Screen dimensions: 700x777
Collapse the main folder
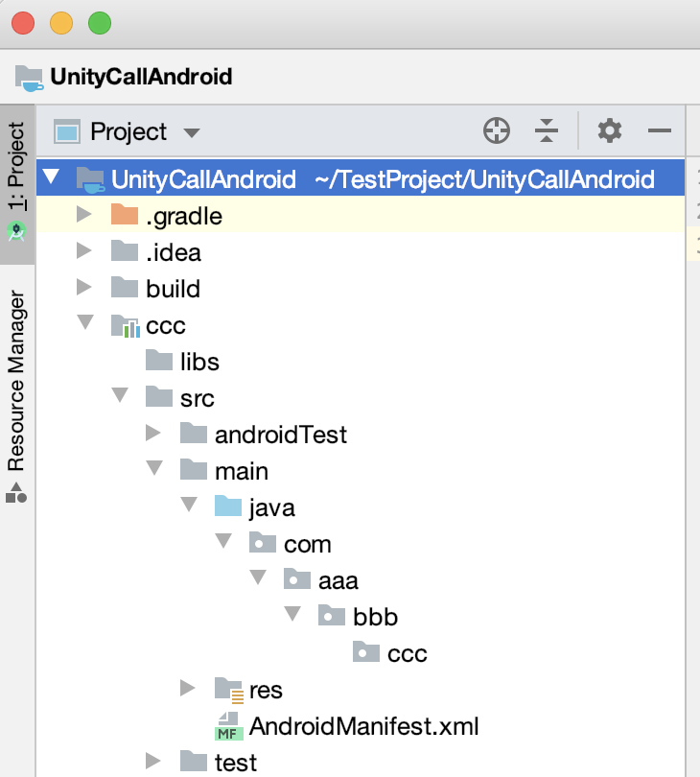click(154, 468)
